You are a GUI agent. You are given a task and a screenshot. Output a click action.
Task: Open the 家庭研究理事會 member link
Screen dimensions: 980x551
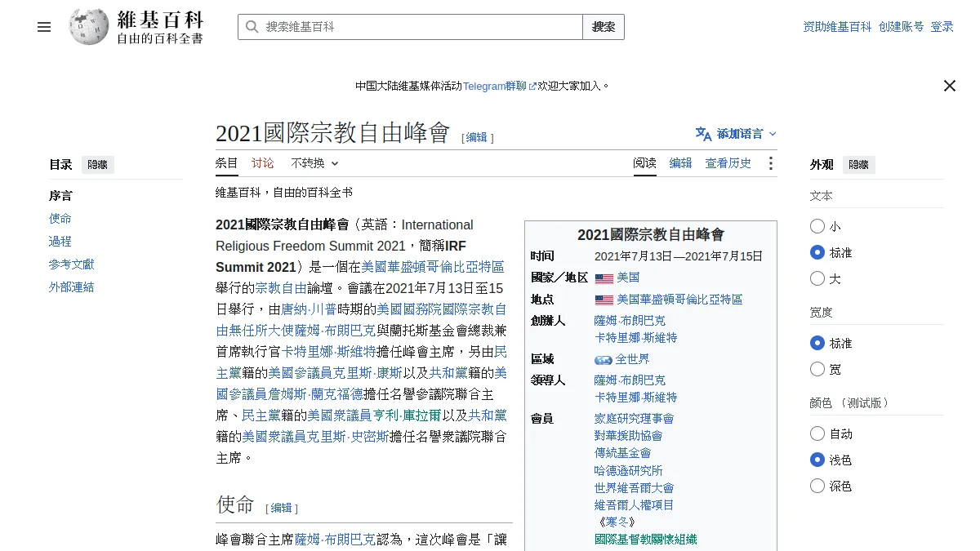(x=635, y=419)
